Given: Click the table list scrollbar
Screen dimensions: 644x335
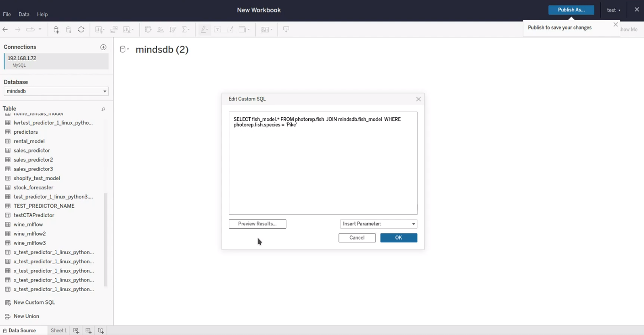Looking at the screenshot, I should pos(106,240).
